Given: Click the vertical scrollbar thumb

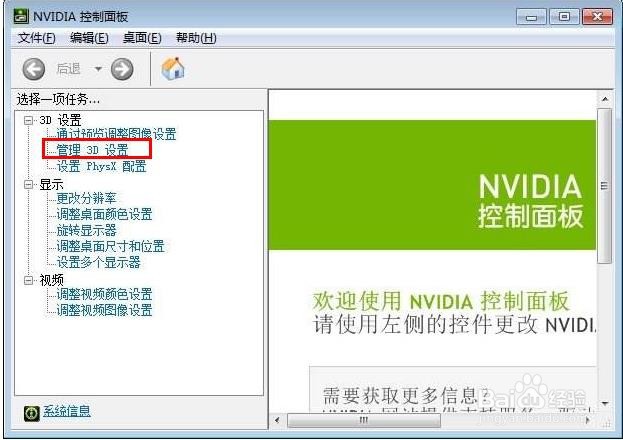Looking at the screenshot, I should click(x=605, y=186).
